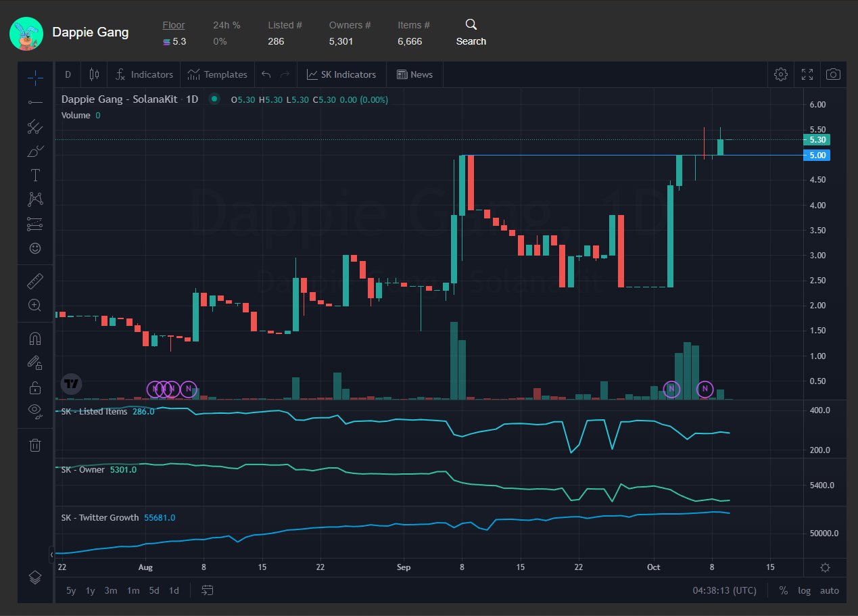Viewport: 858px width, 616px height.
Task: Open time axis settings gear
Action: point(826,567)
